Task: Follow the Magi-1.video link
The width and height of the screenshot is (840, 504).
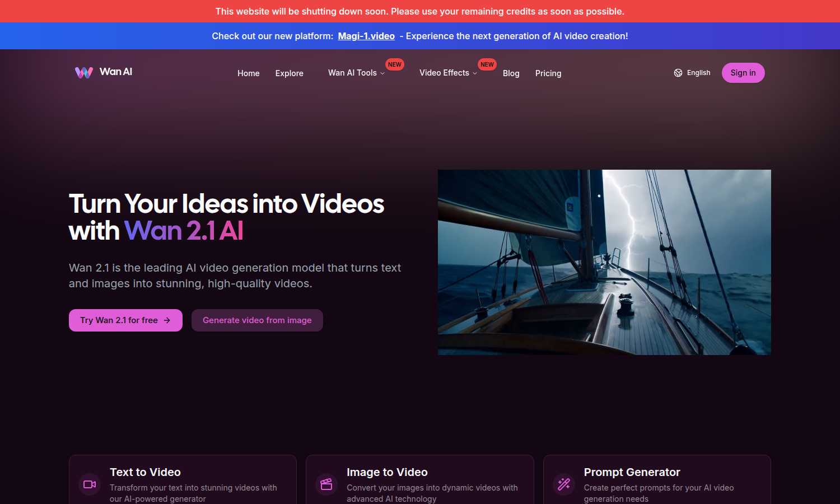Action: pyautogui.click(x=366, y=36)
